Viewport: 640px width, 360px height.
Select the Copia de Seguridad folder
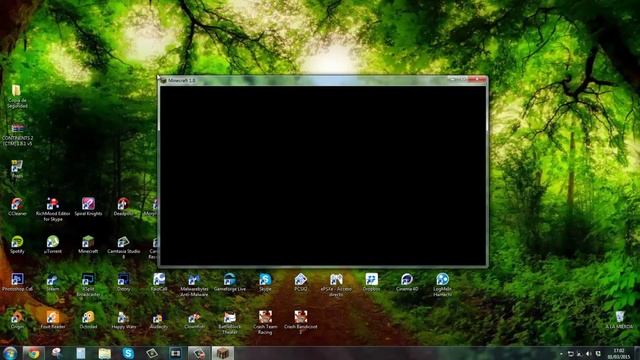(17, 96)
